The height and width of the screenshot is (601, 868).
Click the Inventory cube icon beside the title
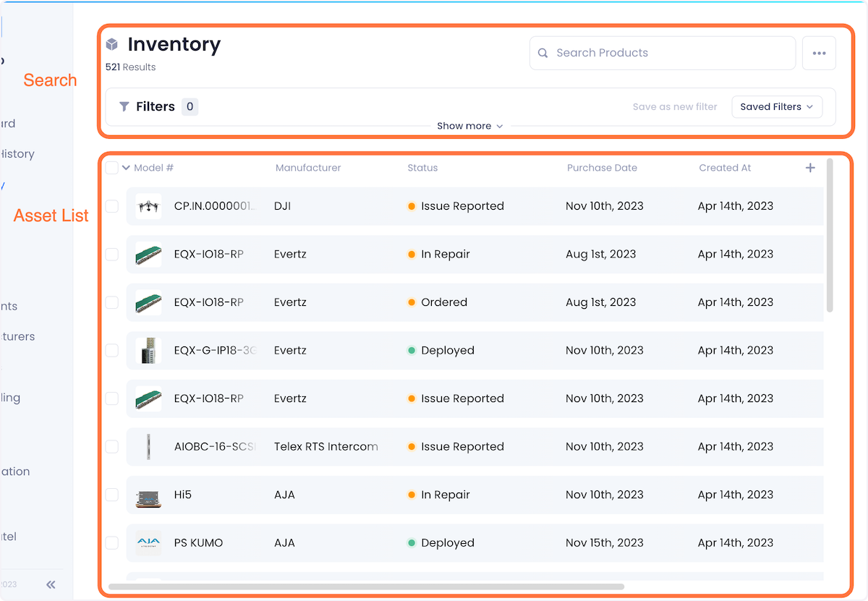[111, 45]
